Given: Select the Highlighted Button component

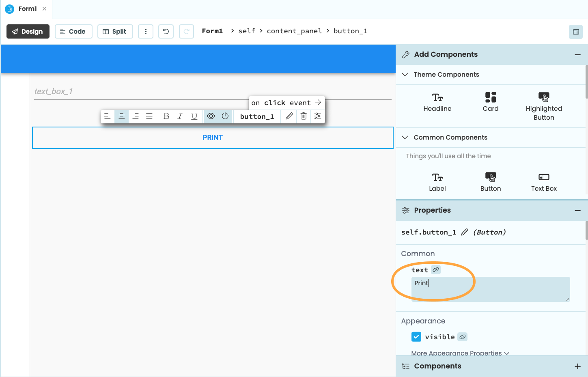Looking at the screenshot, I should click(x=544, y=106).
